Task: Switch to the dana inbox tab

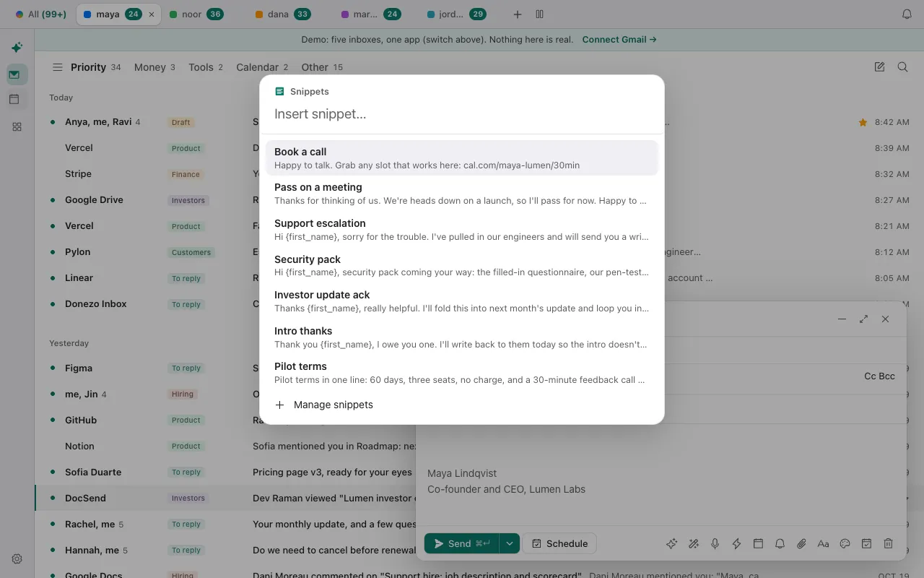Action: tap(283, 14)
